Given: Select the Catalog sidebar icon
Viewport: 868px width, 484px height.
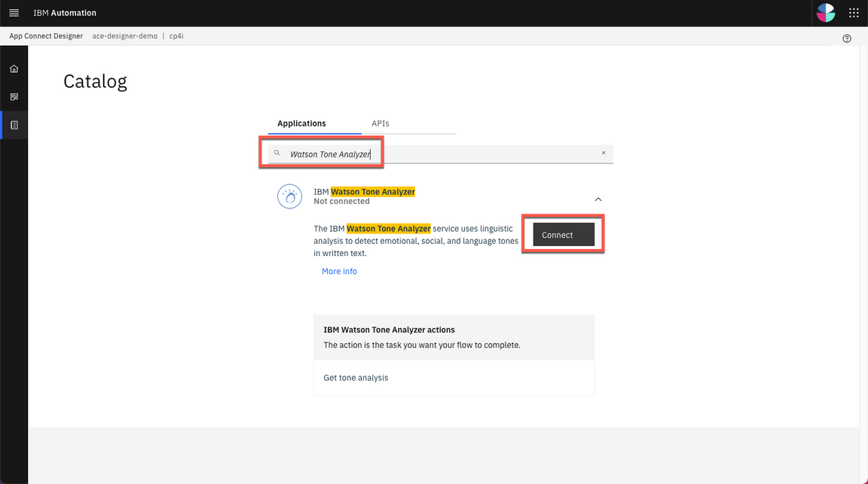Looking at the screenshot, I should pos(14,125).
